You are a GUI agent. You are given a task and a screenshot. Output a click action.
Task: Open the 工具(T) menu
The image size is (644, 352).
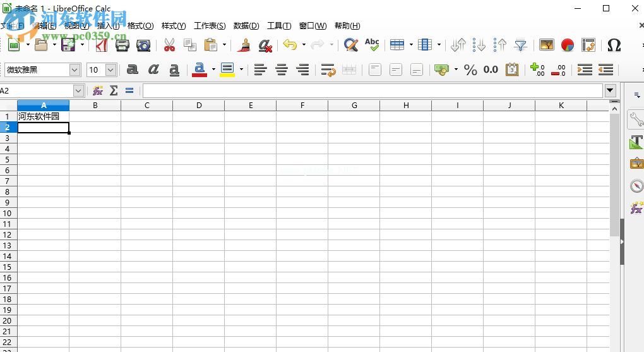tap(279, 26)
